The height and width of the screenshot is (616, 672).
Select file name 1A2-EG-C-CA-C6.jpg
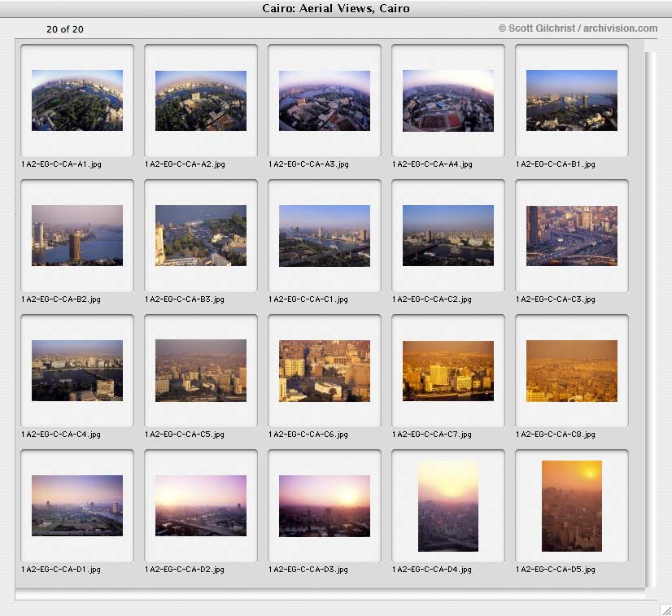point(308,435)
